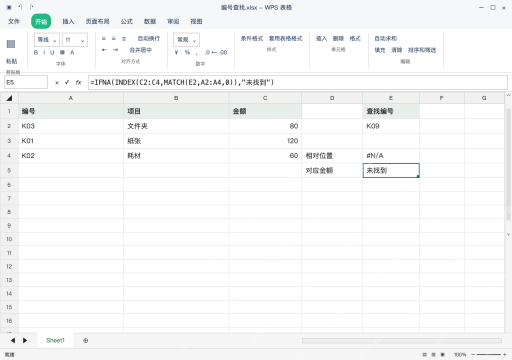Apply comma thousands separator style
512x360 pixels.
[197, 53]
